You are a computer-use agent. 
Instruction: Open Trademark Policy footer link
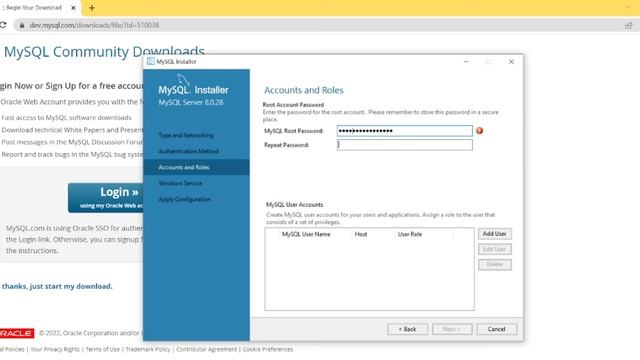click(x=148, y=349)
